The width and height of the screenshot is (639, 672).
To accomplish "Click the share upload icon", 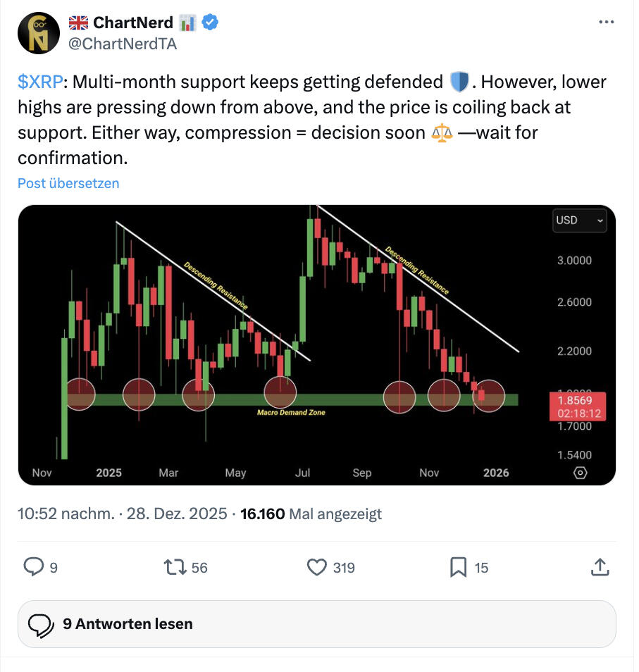I will pyautogui.click(x=600, y=567).
